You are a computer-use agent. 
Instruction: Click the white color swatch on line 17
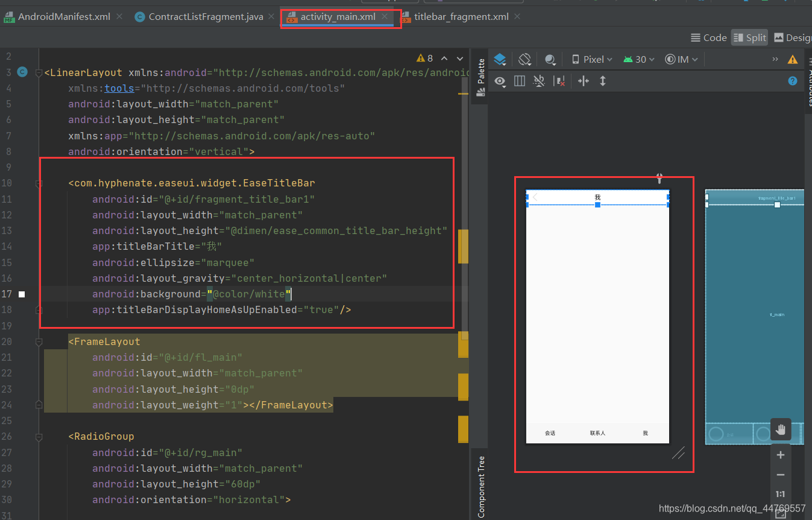[x=22, y=294]
